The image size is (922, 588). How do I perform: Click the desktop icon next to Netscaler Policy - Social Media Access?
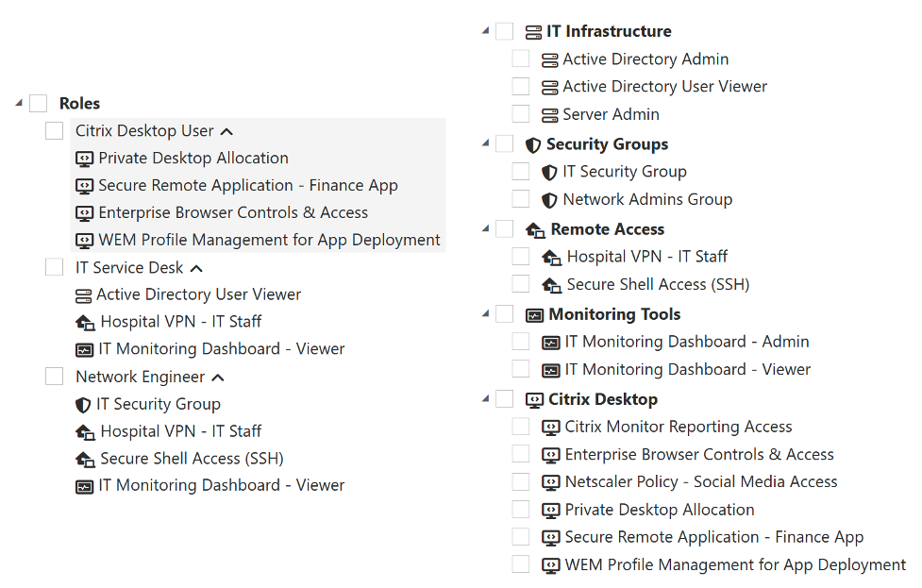[552, 482]
